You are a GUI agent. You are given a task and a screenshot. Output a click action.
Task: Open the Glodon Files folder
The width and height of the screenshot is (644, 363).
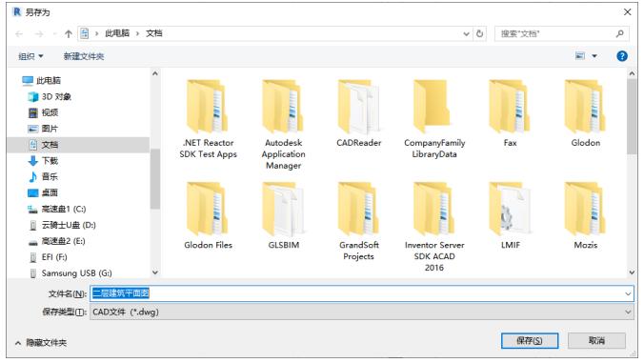pos(209,215)
